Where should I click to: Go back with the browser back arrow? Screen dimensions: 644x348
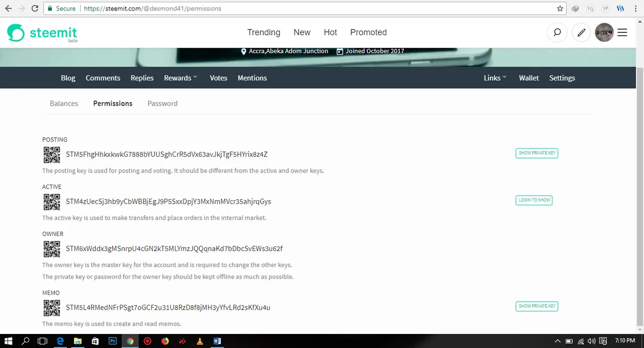click(8, 9)
